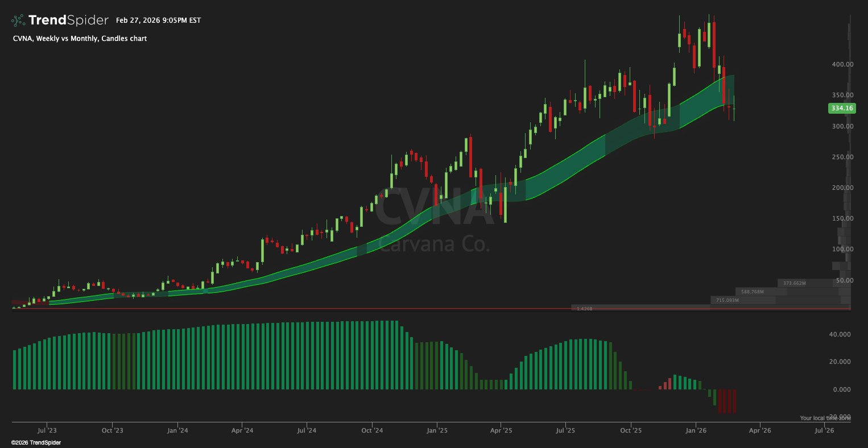Image resolution: width=868 pixels, height=448 pixels.
Task: Click the Apr '25 time axis label
Action: pos(501,431)
